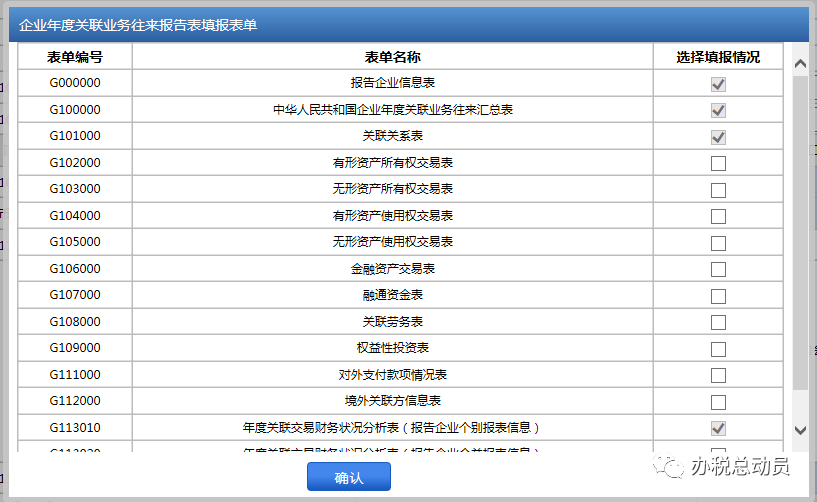Click the 表单编号 column header
Screen dimensions: 817x502
pos(75,57)
